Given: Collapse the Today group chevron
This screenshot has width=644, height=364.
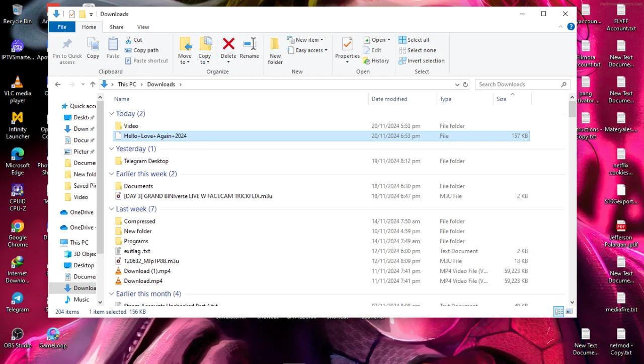Looking at the screenshot, I should [112, 114].
